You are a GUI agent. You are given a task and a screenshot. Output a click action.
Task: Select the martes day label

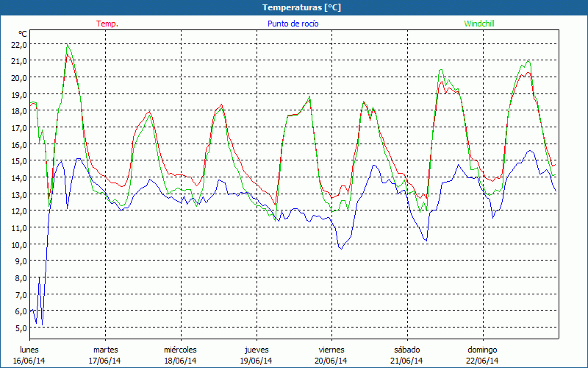(x=105, y=350)
